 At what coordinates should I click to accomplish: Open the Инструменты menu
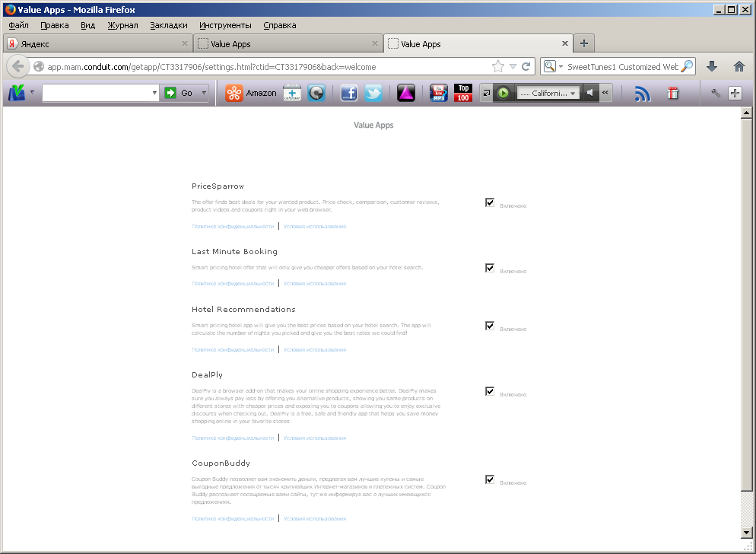tap(225, 25)
